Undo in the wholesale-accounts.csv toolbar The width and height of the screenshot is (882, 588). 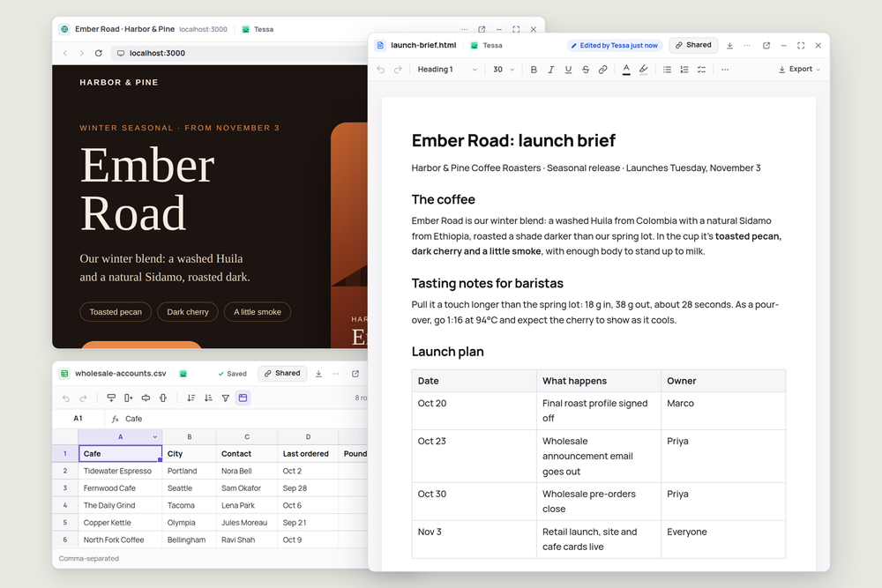click(x=66, y=398)
